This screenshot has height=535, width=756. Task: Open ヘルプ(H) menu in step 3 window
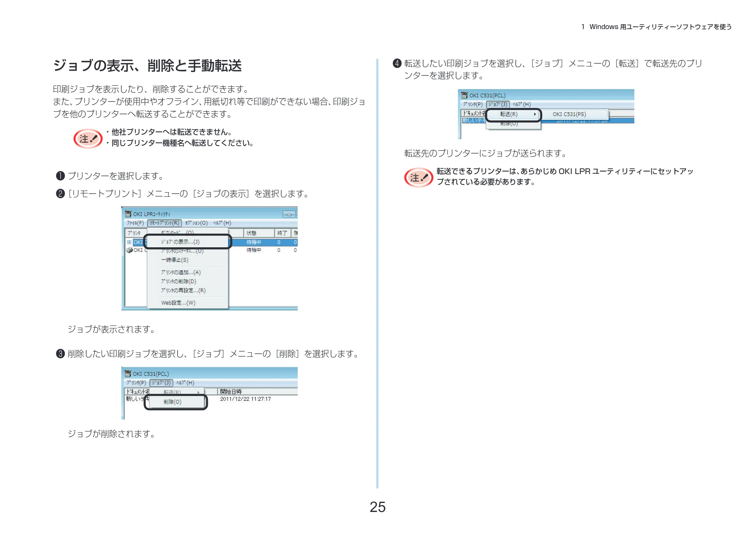coord(185,382)
